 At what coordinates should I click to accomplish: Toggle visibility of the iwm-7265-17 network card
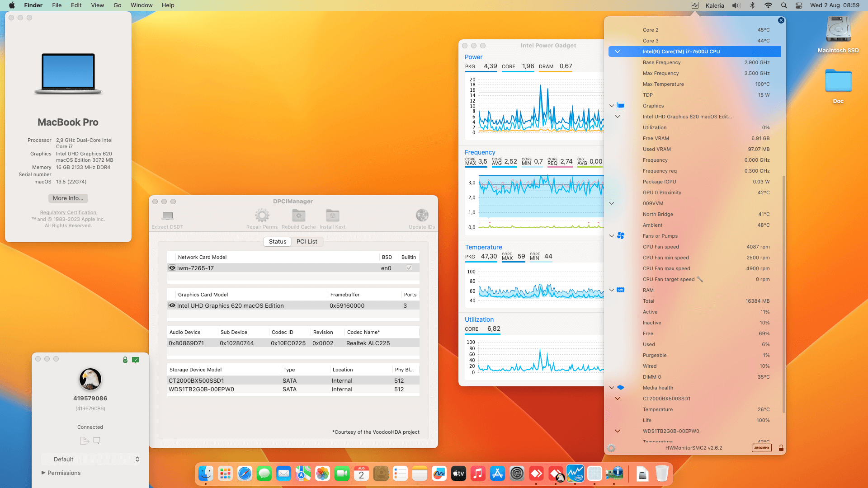click(172, 267)
